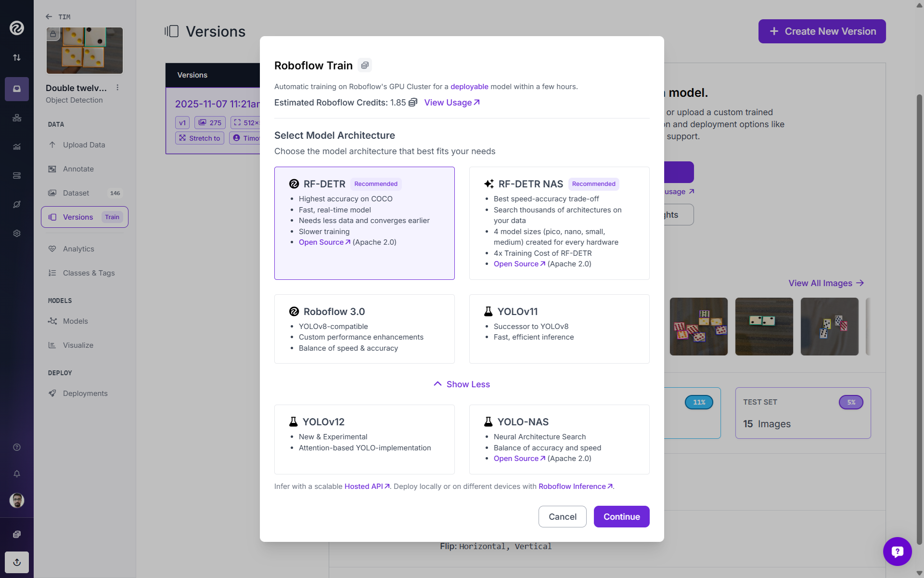Click the back arrow next to TIM

click(x=49, y=17)
